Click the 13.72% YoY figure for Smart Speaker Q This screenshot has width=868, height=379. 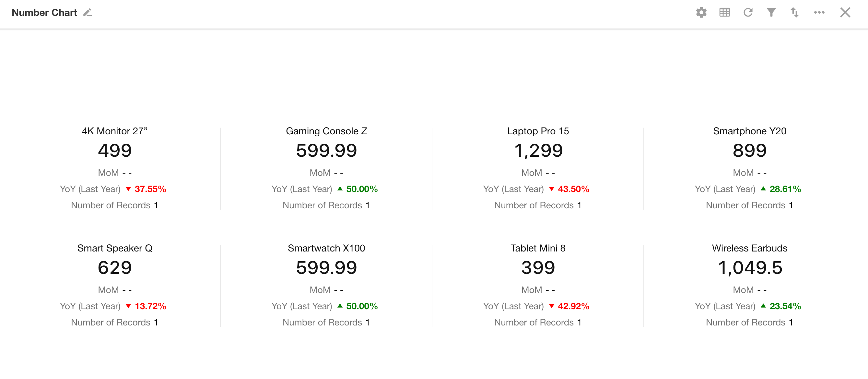pos(150,306)
